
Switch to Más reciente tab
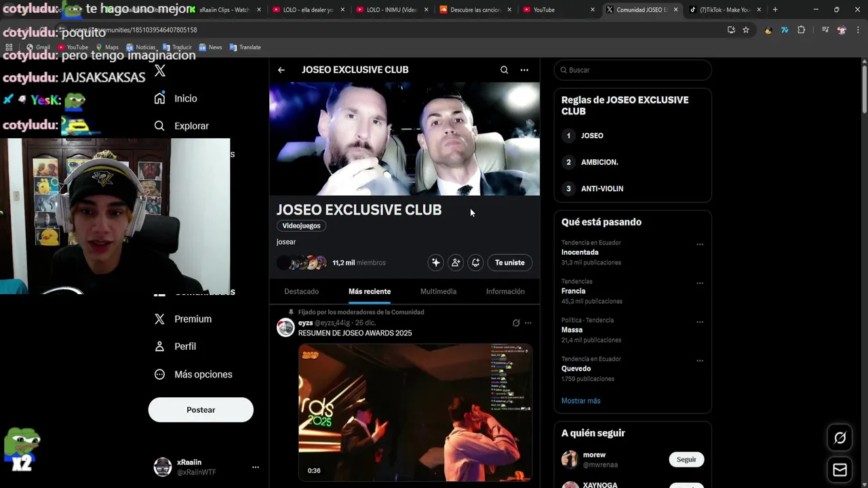(370, 291)
